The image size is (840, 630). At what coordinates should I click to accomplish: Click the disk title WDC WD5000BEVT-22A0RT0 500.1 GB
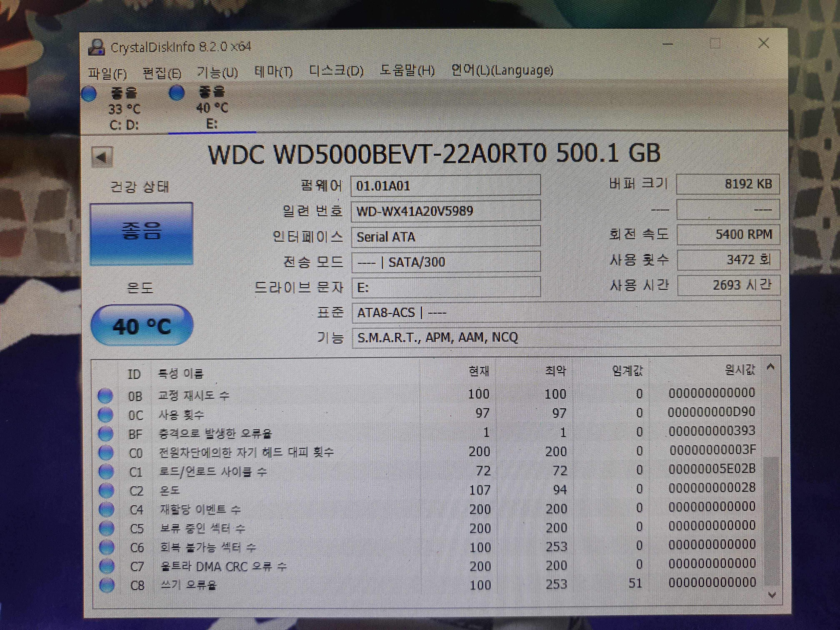pyautogui.click(x=434, y=154)
